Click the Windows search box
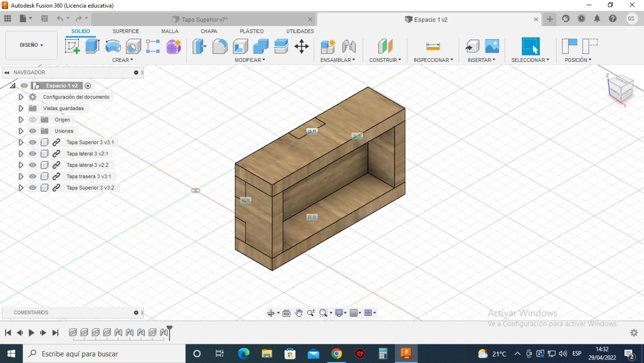The image size is (644, 363). click(x=104, y=353)
